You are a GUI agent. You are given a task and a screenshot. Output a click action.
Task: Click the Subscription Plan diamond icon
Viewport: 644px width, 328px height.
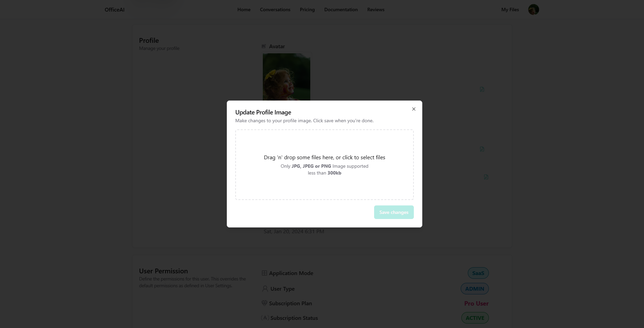pyautogui.click(x=264, y=303)
